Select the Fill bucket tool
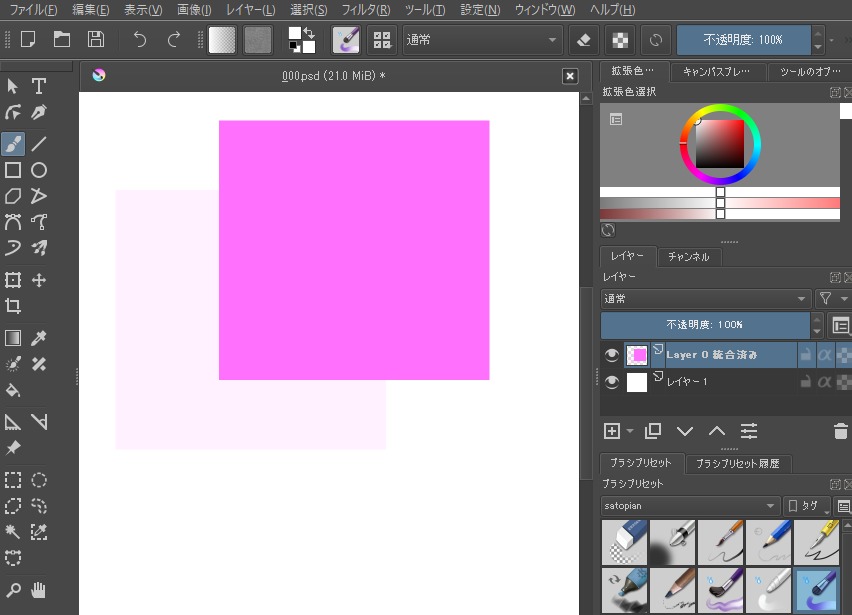 pyautogui.click(x=13, y=390)
